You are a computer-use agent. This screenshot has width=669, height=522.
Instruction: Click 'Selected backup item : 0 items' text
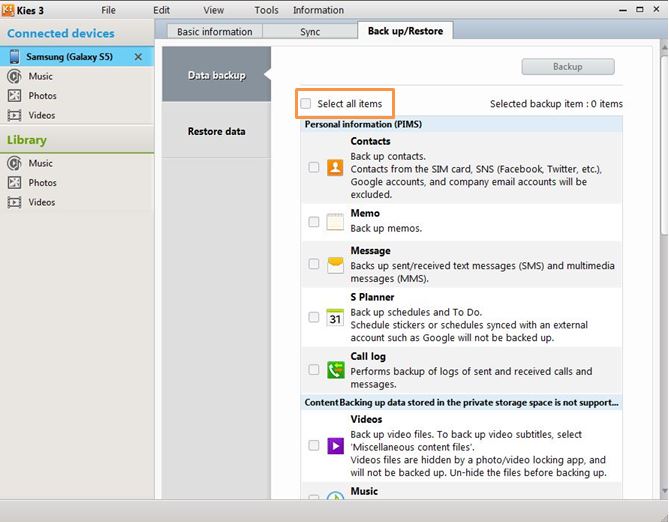click(556, 104)
